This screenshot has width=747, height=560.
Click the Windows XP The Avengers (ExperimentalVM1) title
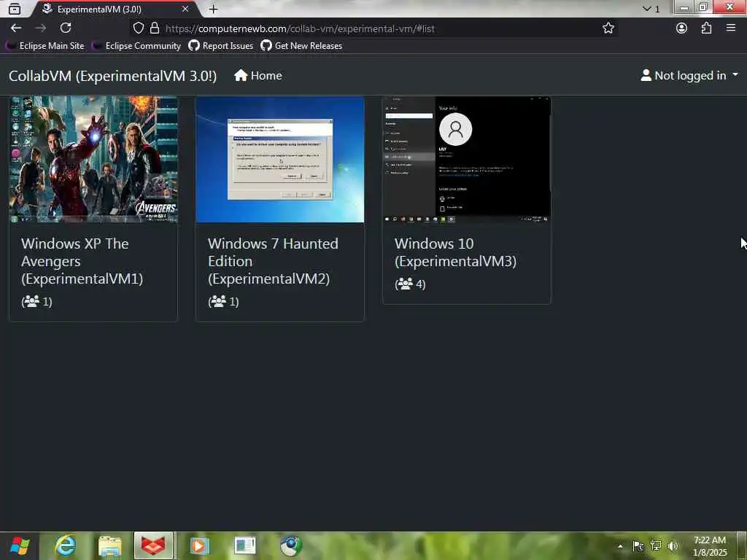tap(82, 261)
